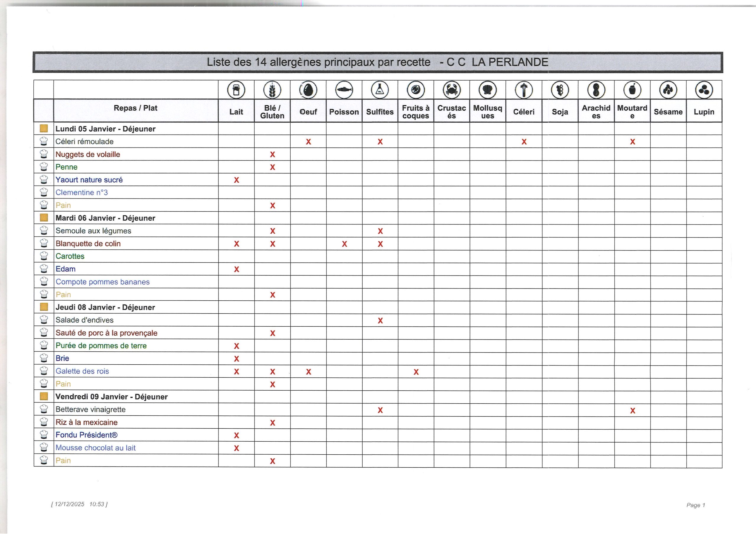
Task: Click the mustard jar icon
Action: 632,90
